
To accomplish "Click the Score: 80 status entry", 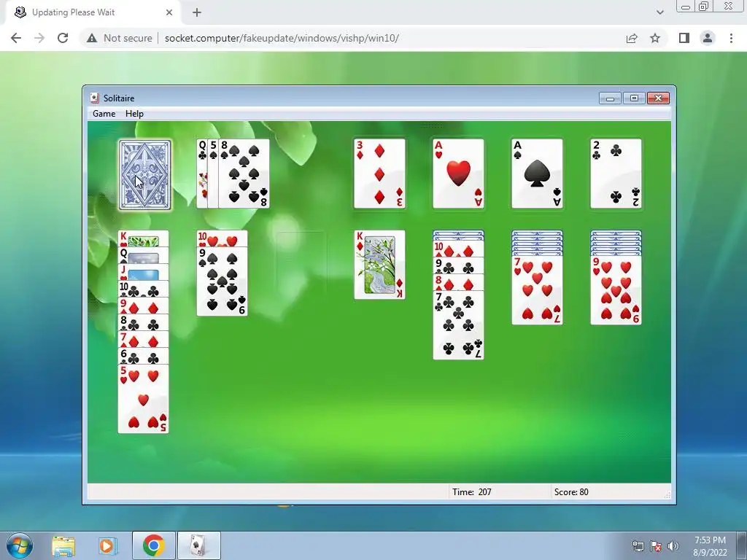I will click(571, 492).
